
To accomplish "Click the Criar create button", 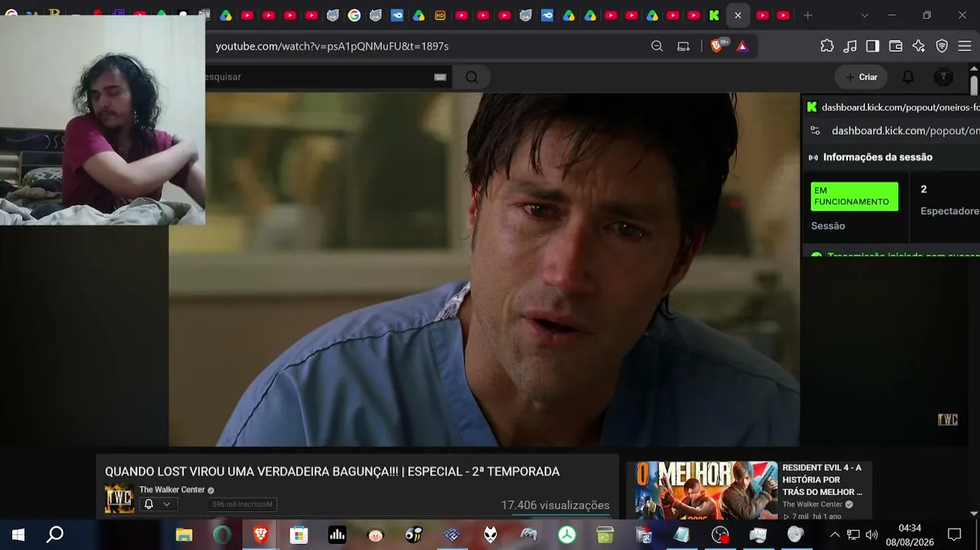I will (862, 77).
